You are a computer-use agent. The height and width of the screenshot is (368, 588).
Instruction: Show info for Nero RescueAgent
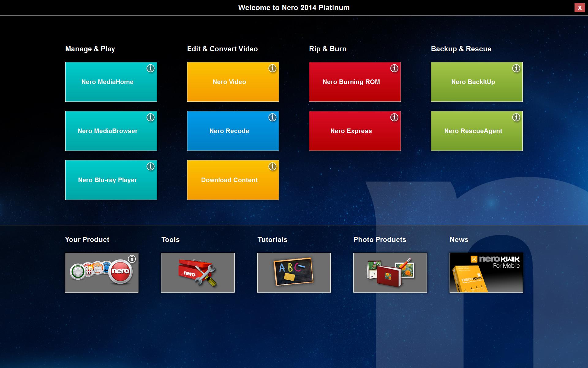point(516,117)
